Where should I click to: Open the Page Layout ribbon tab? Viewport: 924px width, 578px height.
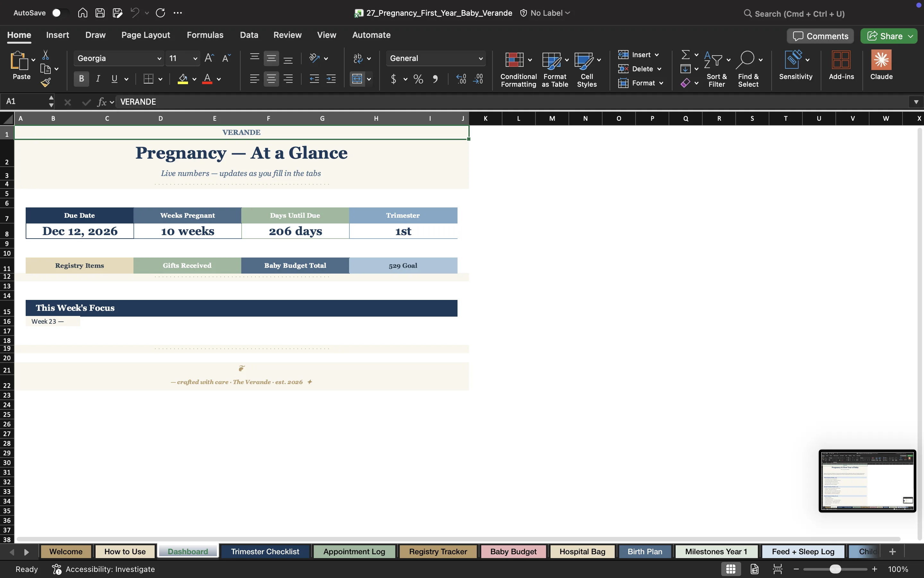[145, 35]
